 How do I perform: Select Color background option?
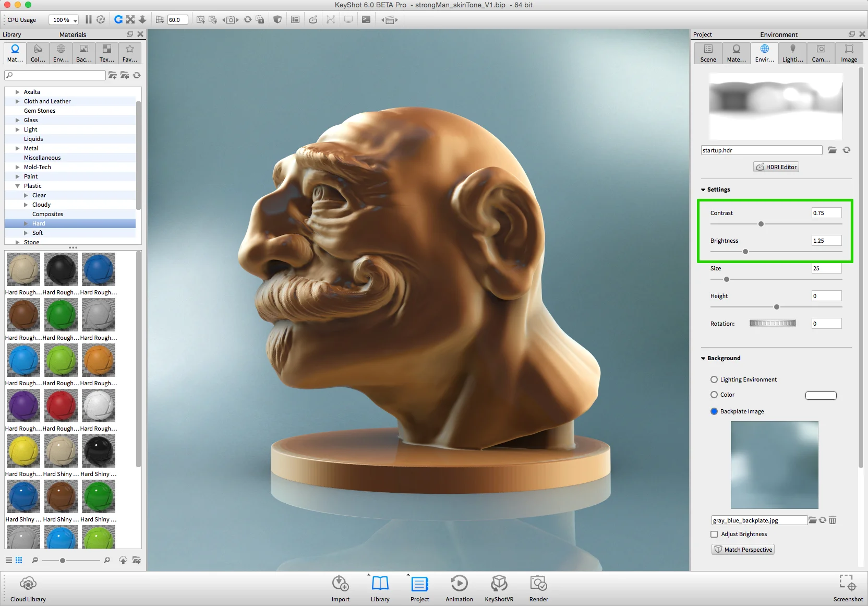(x=714, y=395)
